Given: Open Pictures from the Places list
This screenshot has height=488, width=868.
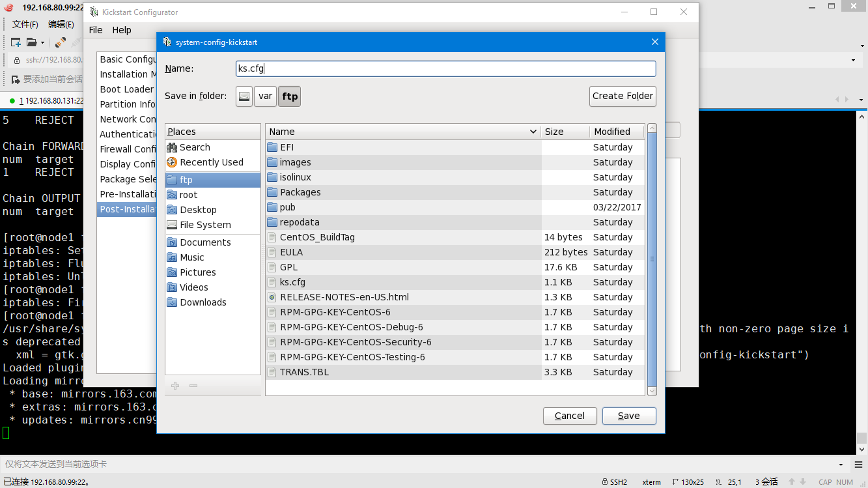Looking at the screenshot, I should click(212, 272).
